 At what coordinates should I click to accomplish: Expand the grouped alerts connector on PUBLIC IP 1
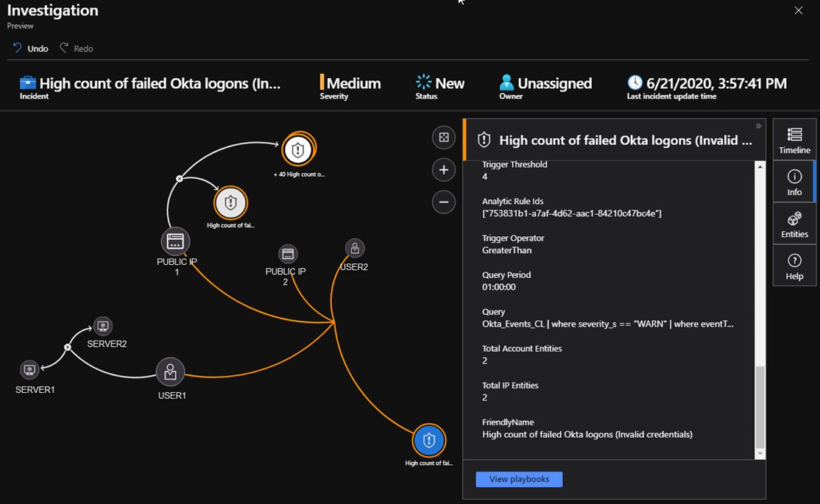[180, 179]
